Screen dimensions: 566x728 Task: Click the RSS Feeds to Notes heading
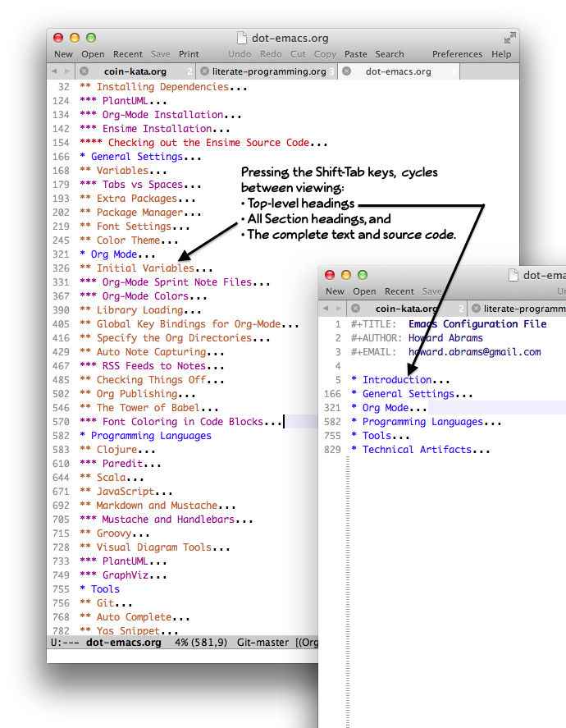pyautogui.click(x=152, y=366)
